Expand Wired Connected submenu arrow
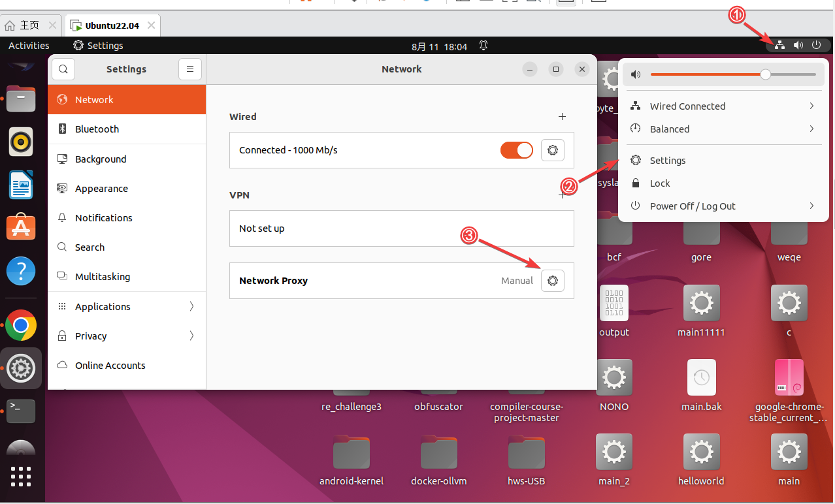 [x=811, y=106]
